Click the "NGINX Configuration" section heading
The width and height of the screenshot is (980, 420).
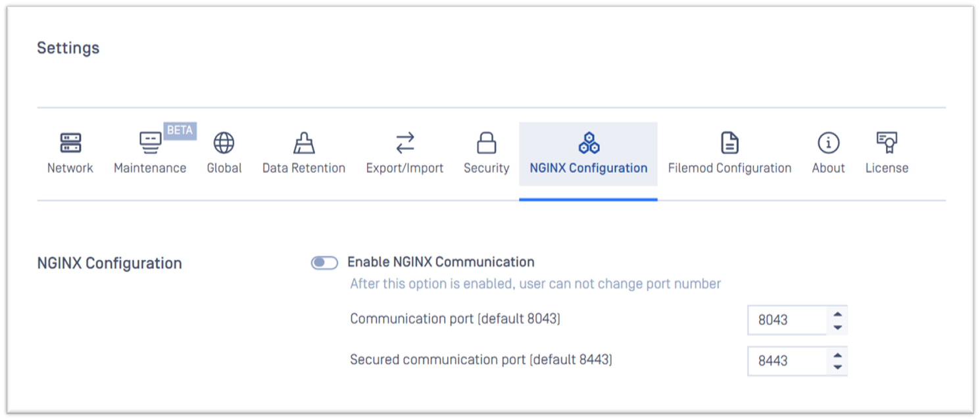[109, 264]
